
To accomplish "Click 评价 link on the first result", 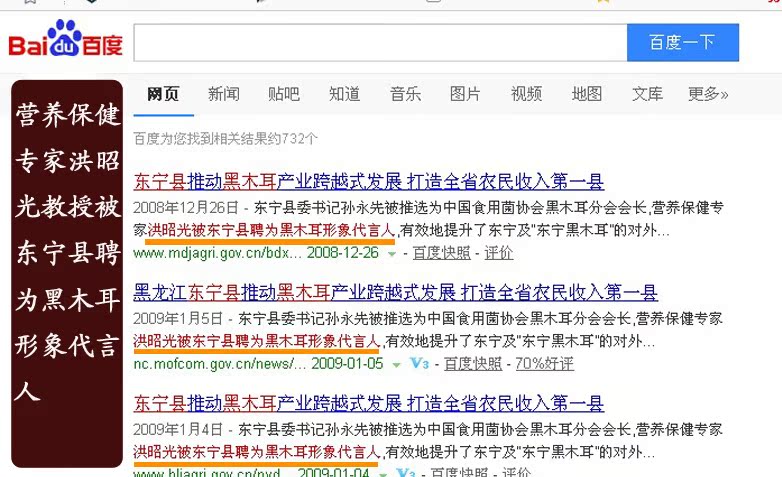I will [x=500, y=253].
